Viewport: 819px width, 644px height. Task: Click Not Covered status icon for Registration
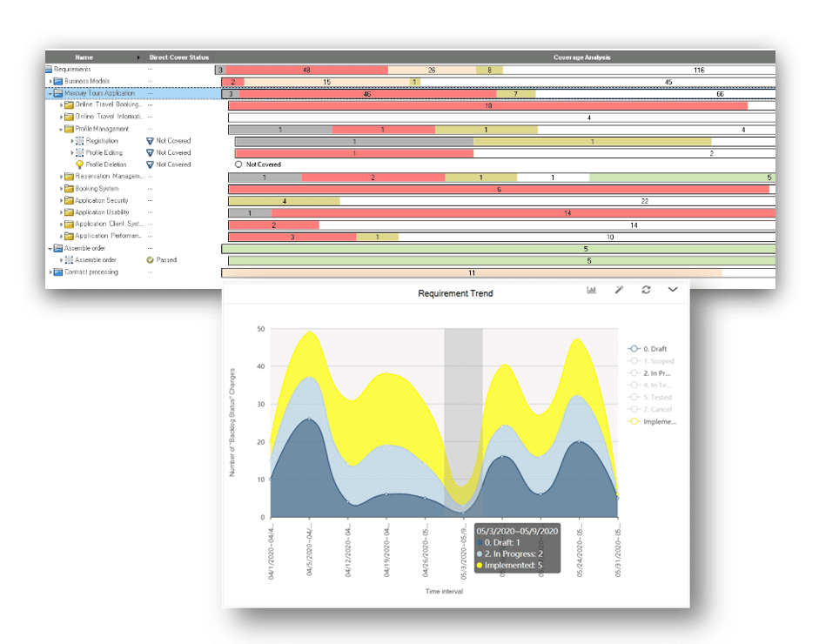150,141
